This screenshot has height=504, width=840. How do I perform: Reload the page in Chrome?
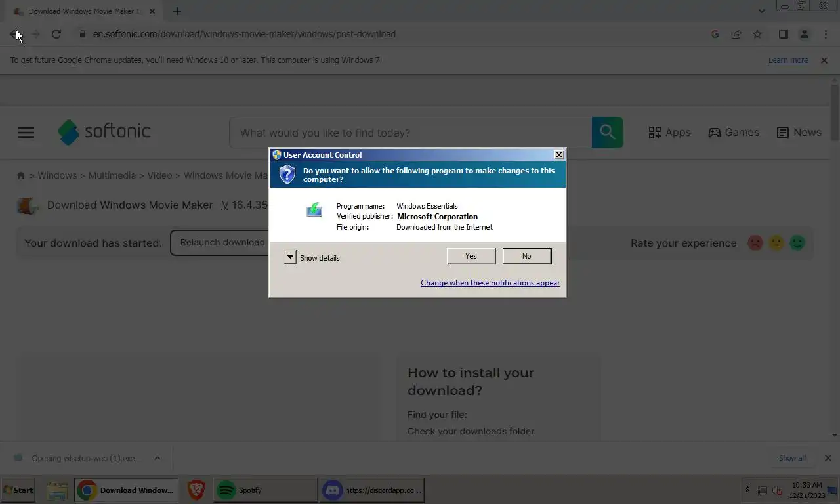[56, 34]
